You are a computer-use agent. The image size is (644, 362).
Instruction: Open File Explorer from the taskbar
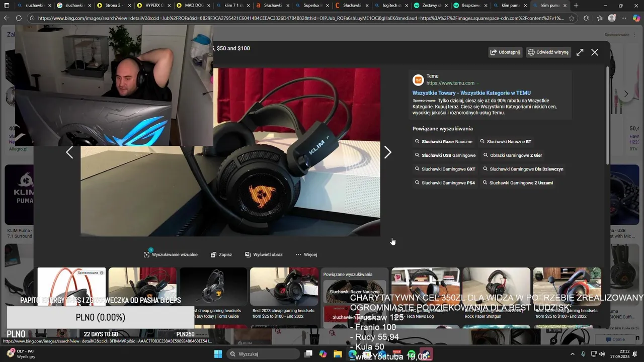point(338,354)
